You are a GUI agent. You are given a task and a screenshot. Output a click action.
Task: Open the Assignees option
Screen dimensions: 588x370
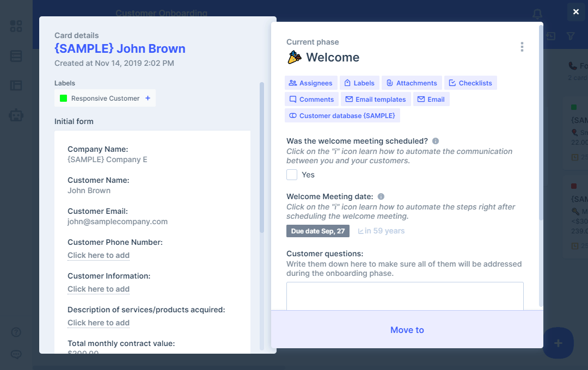pos(310,83)
